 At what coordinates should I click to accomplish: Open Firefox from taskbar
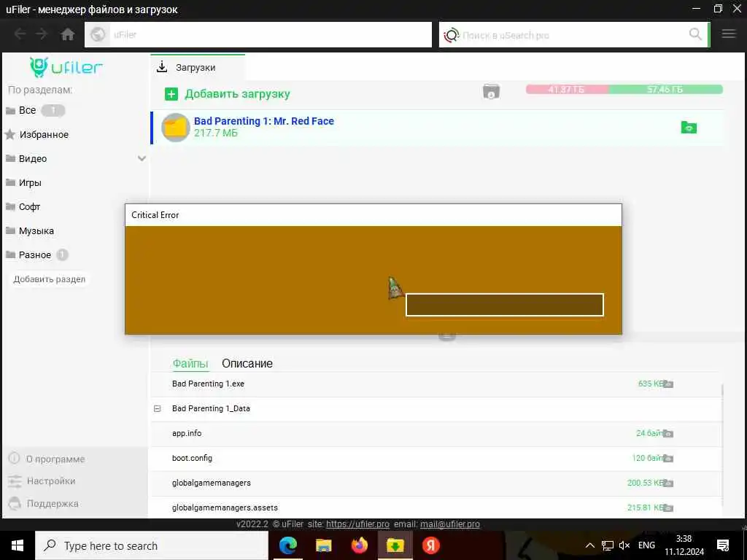[x=359, y=545]
